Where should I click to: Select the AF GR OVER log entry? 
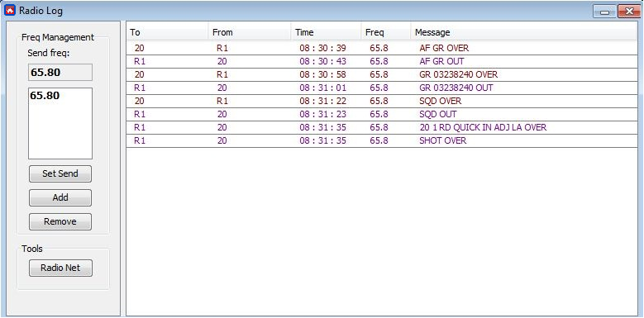(x=382, y=49)
